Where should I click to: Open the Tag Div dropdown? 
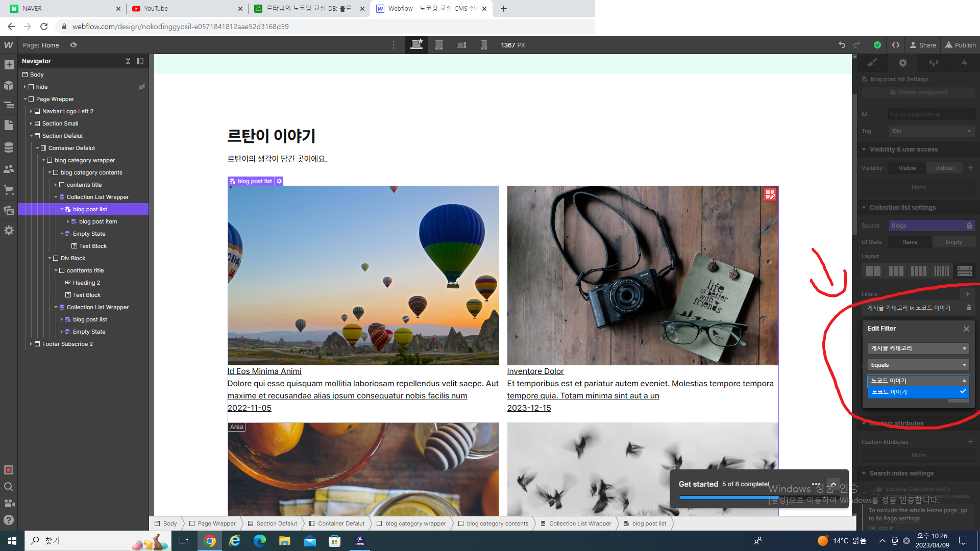(932, 131)
